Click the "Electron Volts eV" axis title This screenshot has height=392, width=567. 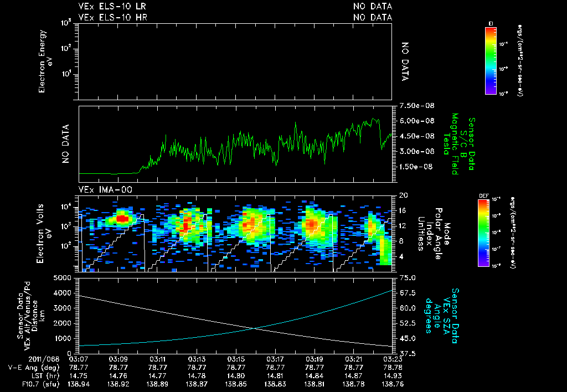coord(45,234)
